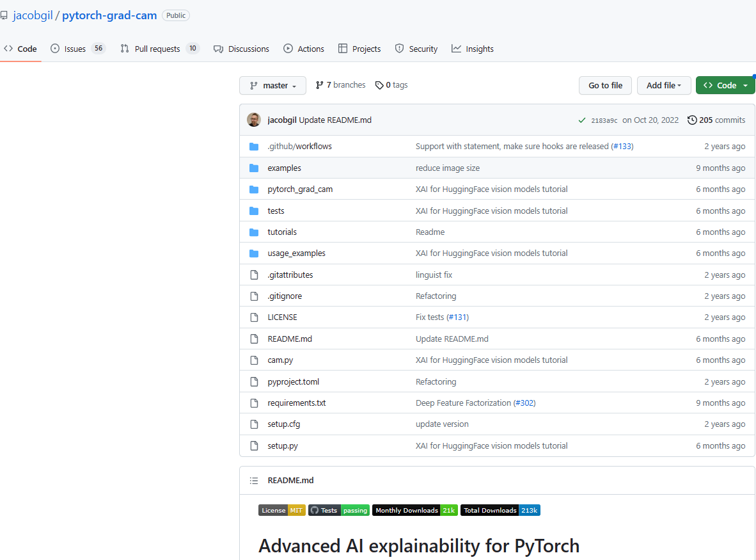The height and width of the screenshot is (560, 756).
Task: Open the Projects board icon
Action: point(343,49)
